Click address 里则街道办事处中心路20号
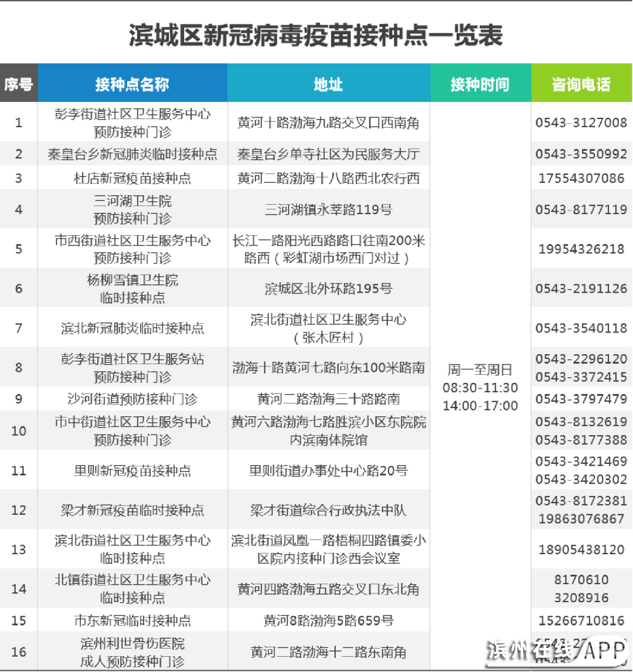633x672 pixels. (x=328, y=470)
